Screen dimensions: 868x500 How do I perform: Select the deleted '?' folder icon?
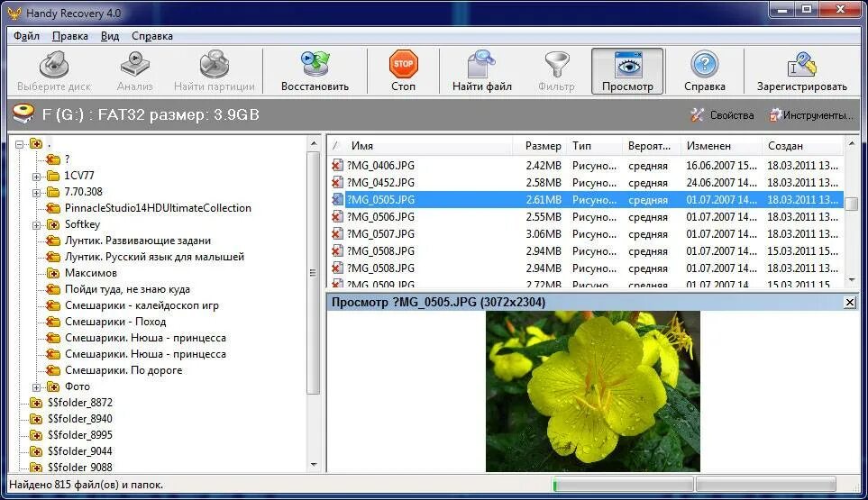[x=53, y=159]
